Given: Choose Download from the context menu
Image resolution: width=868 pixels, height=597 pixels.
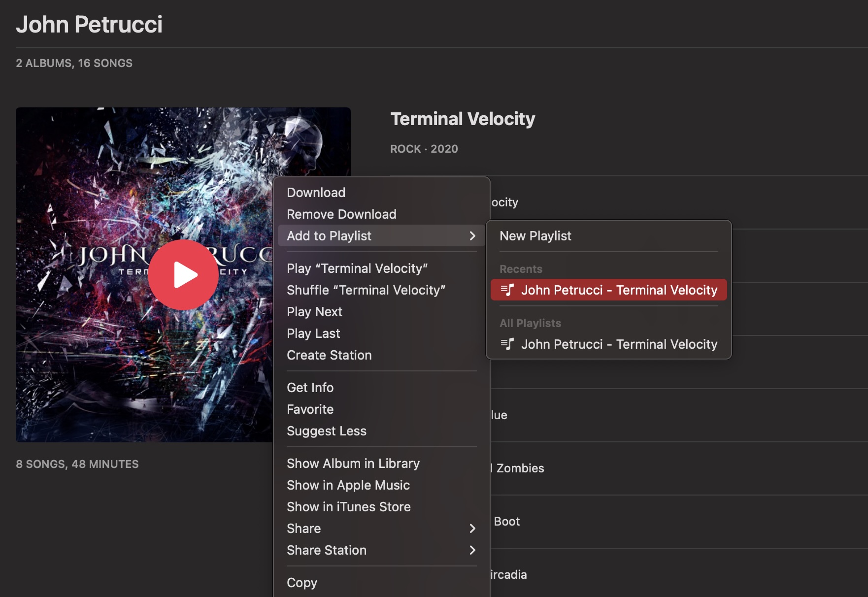Looking at the screenshot, I should (382, 193).
